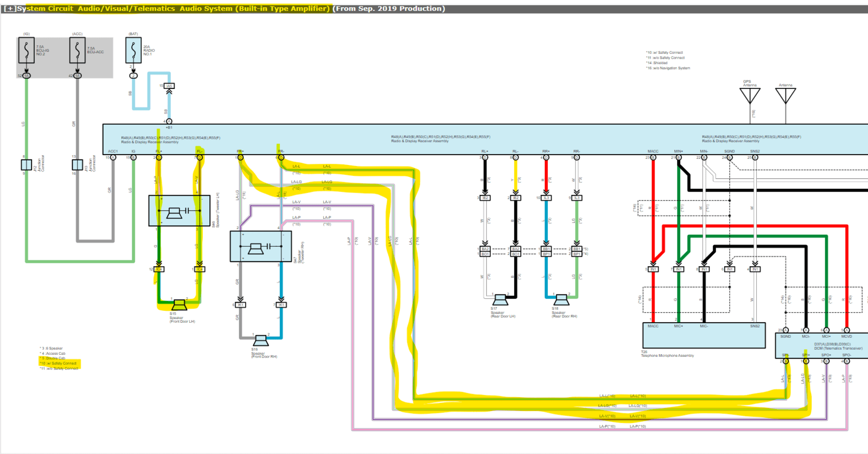Click the RR+ terminal pin circle
Screen dimensions: 868x454
pos(546,157)
